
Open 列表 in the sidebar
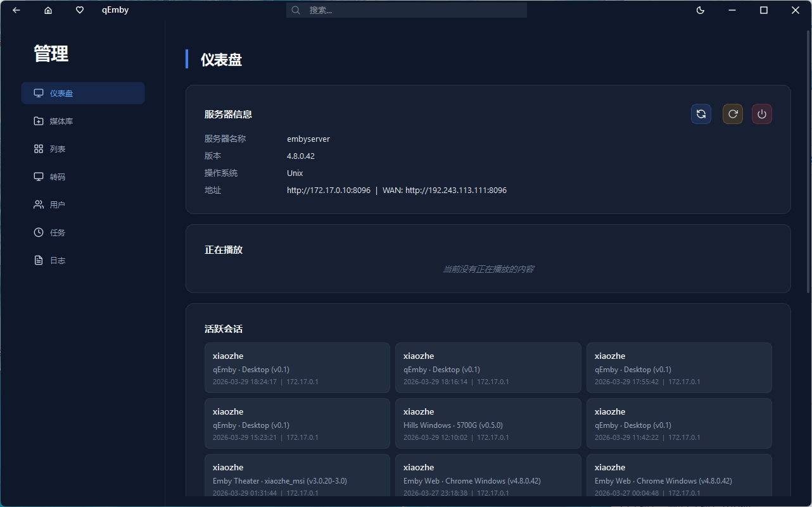coord(83,149)
